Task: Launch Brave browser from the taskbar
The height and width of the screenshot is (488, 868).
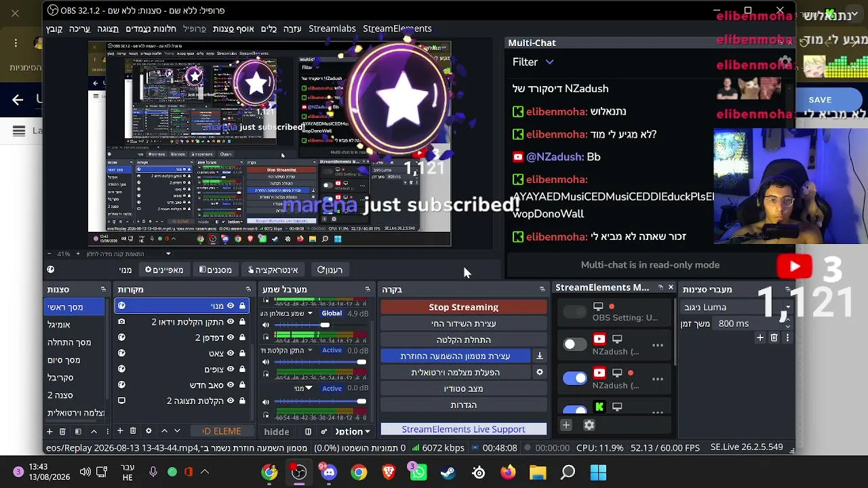Action: pos(389,472)
